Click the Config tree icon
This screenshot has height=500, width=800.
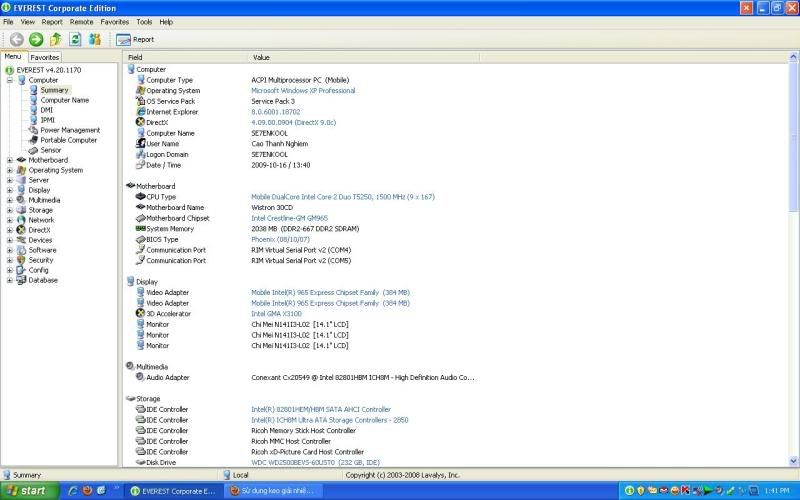(x=21, y=270)
